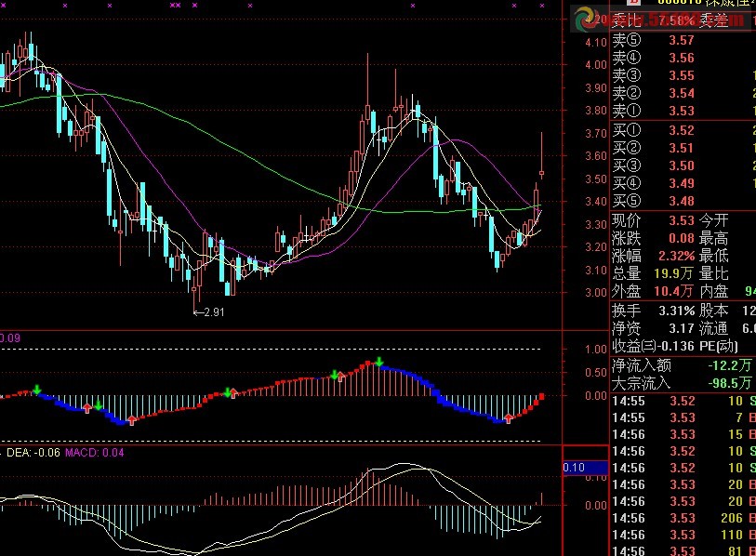Click the DEA: -0.06 indicator label
The image size is (756, 556).
coord(33,453)
